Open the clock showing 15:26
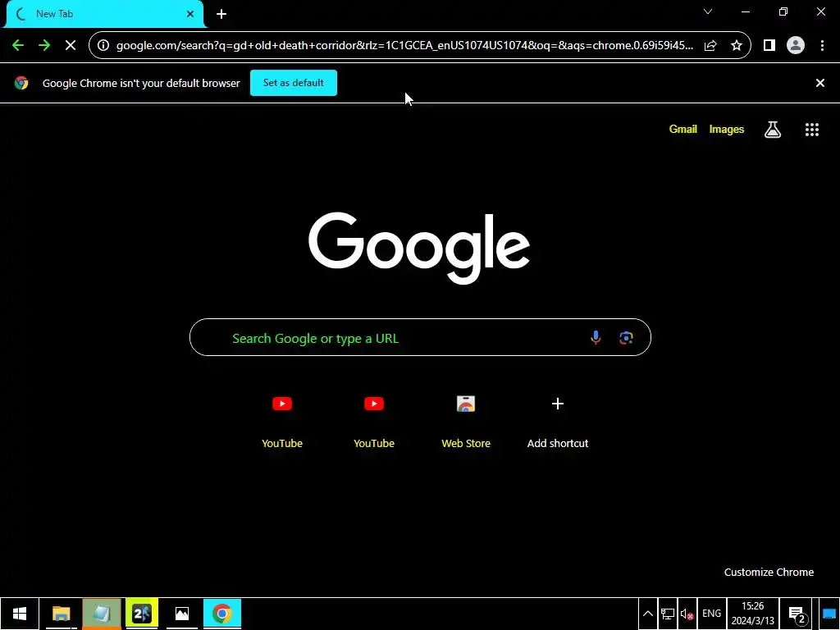840x630 pixels. (x=753, y=614)
